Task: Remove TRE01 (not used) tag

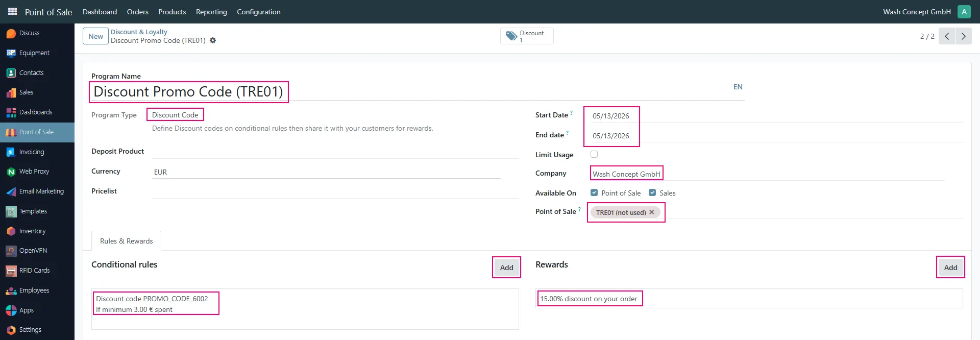Action: coord(652,212)
